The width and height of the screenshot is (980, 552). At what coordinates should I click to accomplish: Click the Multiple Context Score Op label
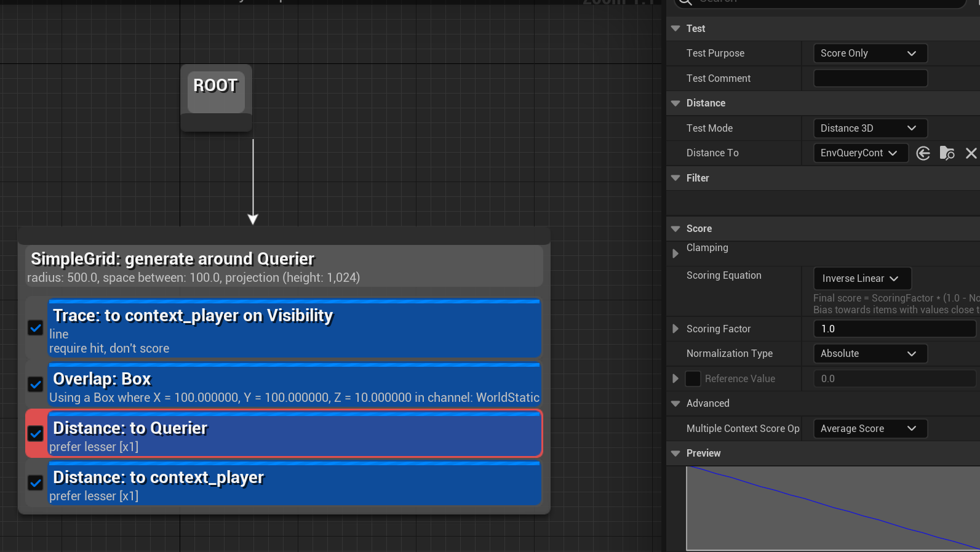point(743,428)
